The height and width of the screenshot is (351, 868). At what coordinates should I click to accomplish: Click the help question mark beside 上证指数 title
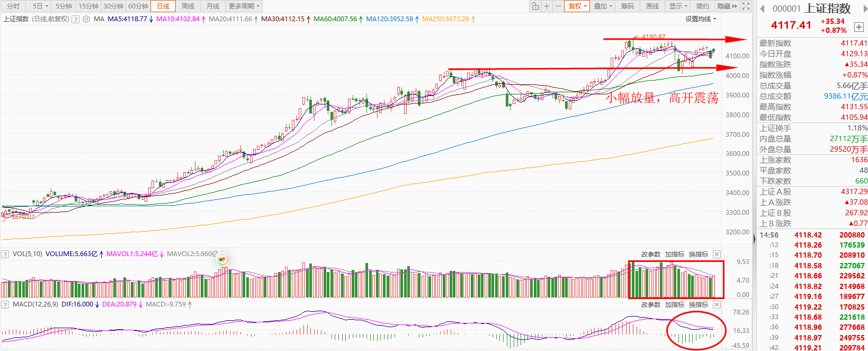(x=75, y=19)
